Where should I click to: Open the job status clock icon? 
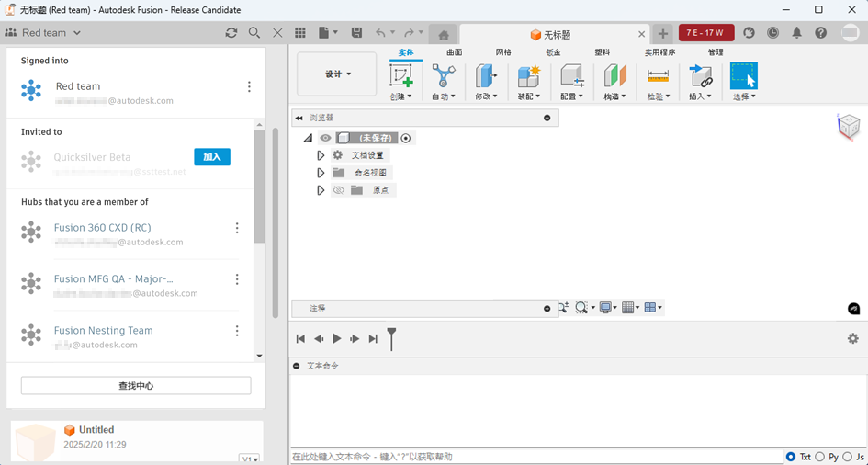tap(772, 33)
